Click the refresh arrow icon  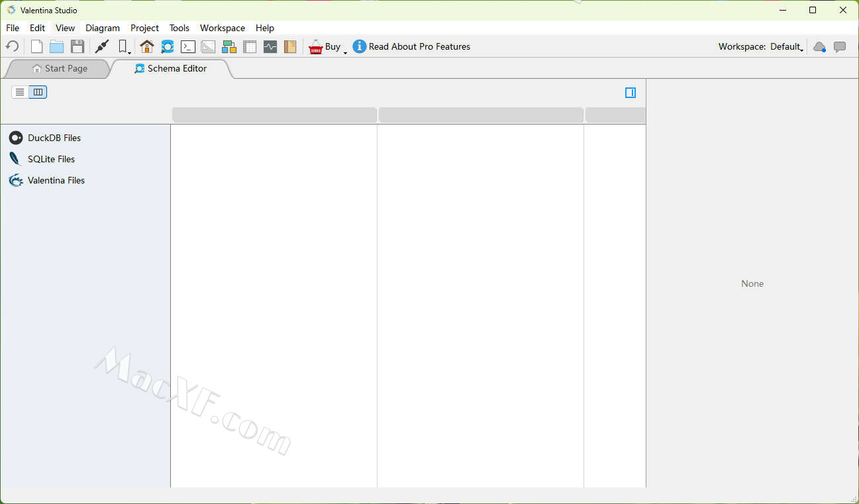click(13, 46)
